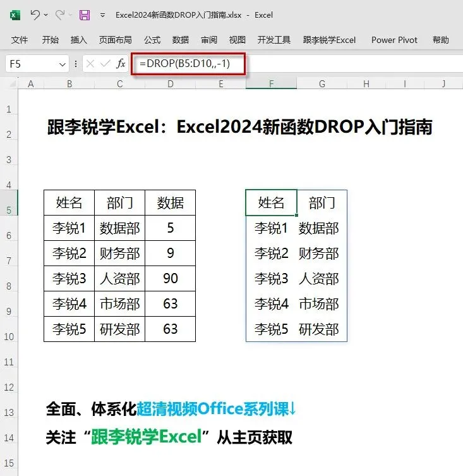
Task: Switch to the 开始 ribbon tab
Action: click(51, 40)
